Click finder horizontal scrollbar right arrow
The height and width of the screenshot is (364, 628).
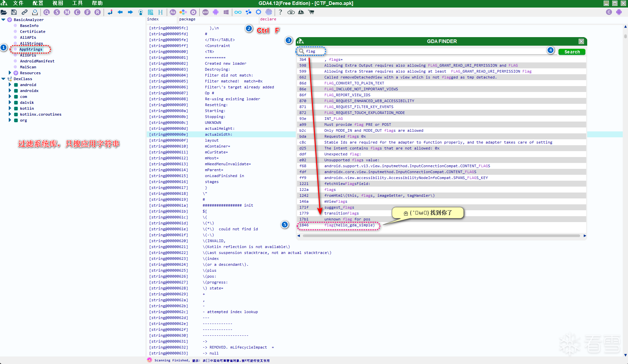pyautogui.click(x=585, y=236)
